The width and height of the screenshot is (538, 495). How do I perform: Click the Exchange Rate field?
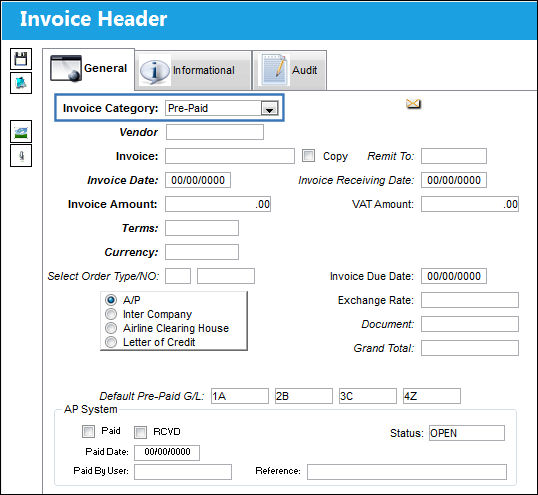(x=470, y=300)
